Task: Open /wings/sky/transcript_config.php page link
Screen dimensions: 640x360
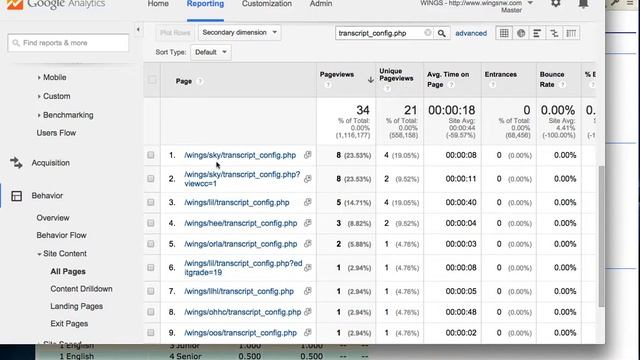Action: [240, 155]
